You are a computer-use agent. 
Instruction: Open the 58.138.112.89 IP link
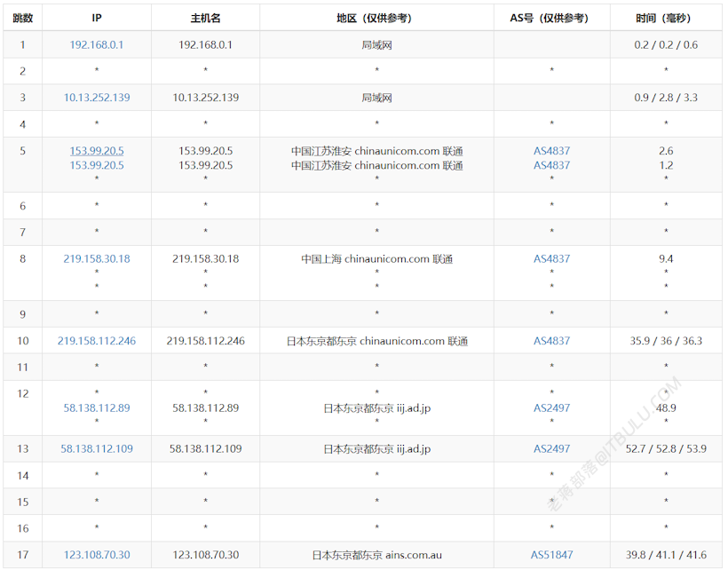point(97,408)
